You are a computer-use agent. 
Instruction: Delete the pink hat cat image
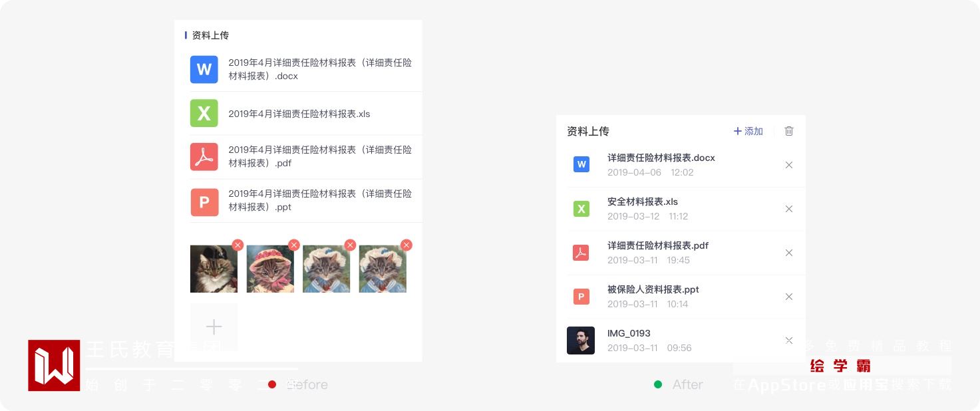coord(294,245)
